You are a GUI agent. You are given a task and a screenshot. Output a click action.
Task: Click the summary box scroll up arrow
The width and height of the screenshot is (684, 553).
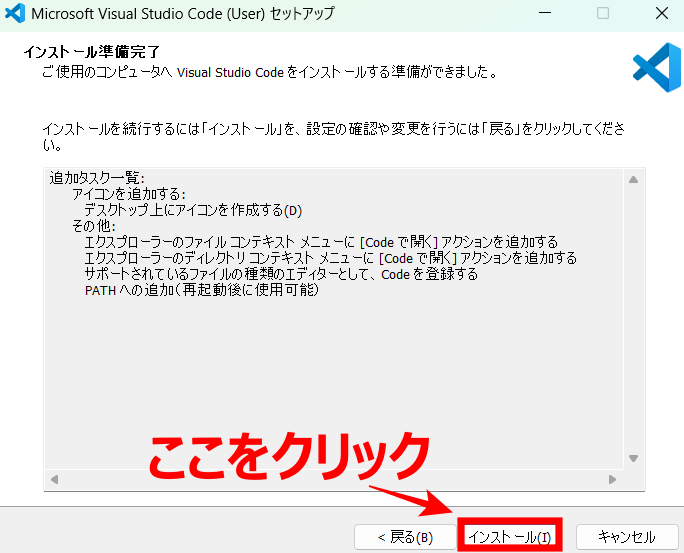point(633,180)
